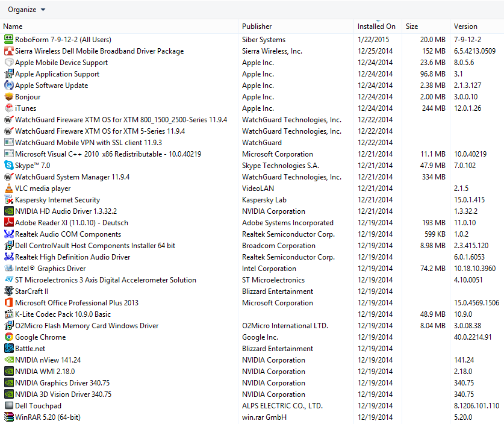Image resolution: width=504 pixels, height=424 pixels.
Task: Click the Microsoft Office Professional Plus icon
Action: 8,303
